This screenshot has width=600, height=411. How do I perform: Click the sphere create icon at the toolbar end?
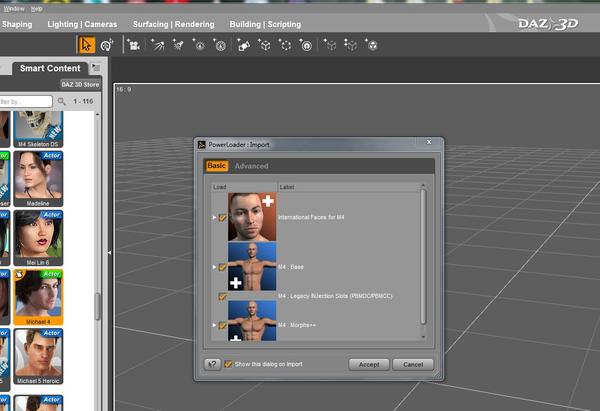[372, 45]
